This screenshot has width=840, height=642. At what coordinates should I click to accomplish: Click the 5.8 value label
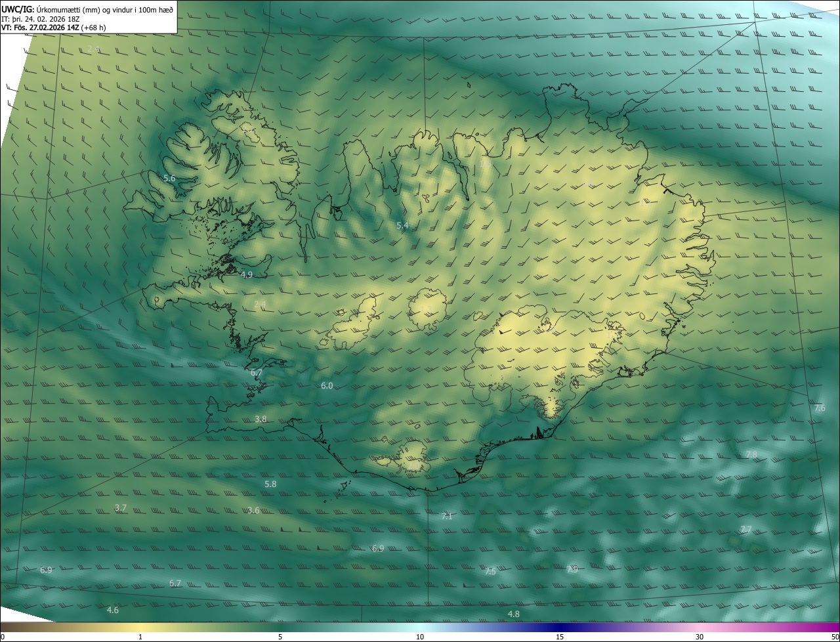(270, 484)
